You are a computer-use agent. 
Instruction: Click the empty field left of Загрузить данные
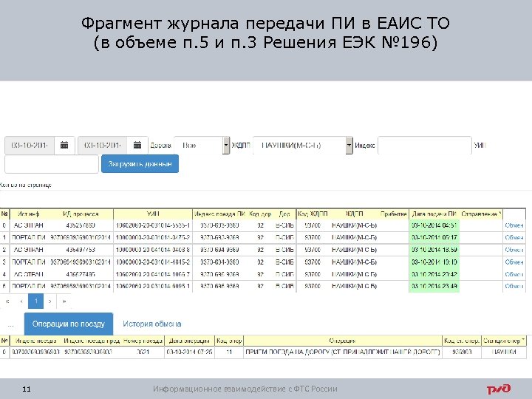pos(52,164)
